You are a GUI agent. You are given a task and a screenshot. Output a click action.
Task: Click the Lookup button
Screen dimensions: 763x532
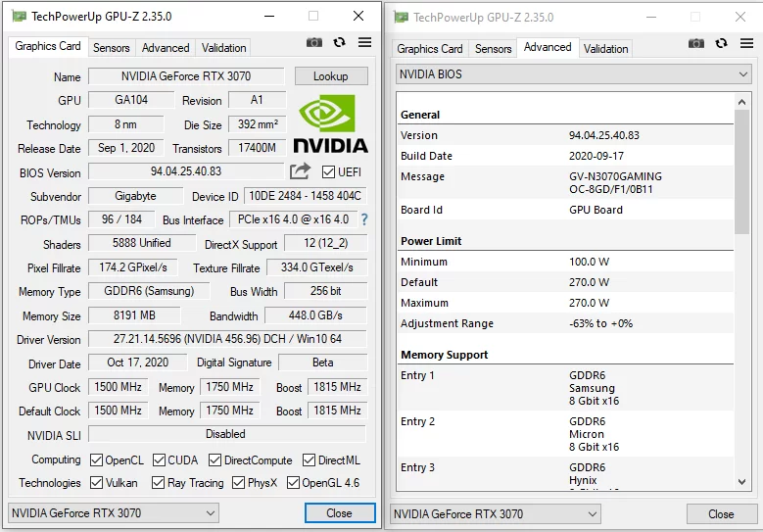pos(330,76)
